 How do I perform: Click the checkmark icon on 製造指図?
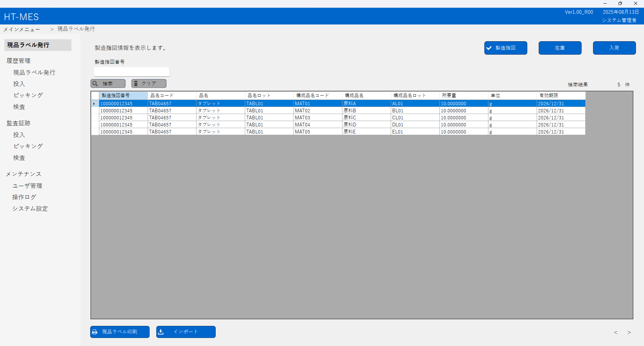tap(489, 48)
